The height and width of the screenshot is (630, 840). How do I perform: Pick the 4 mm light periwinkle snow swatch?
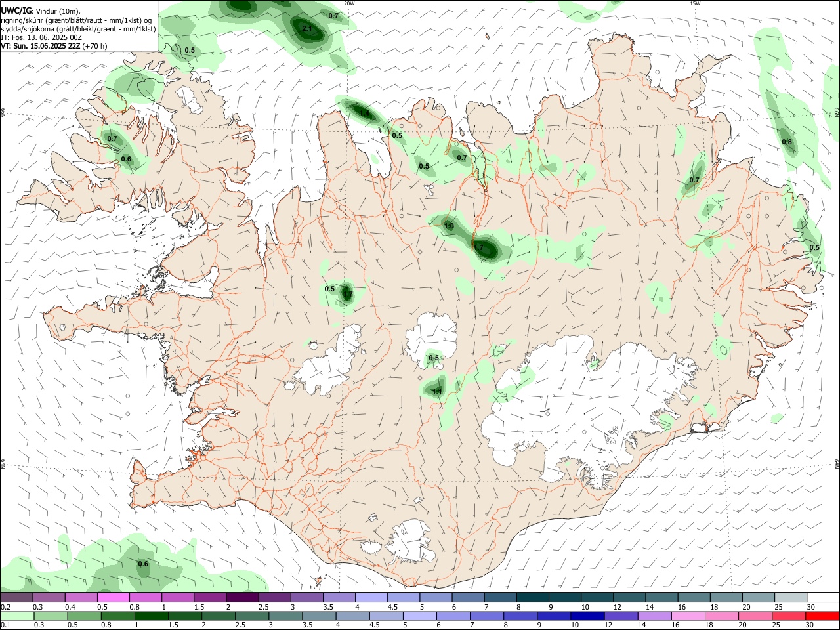pos(371,598)
